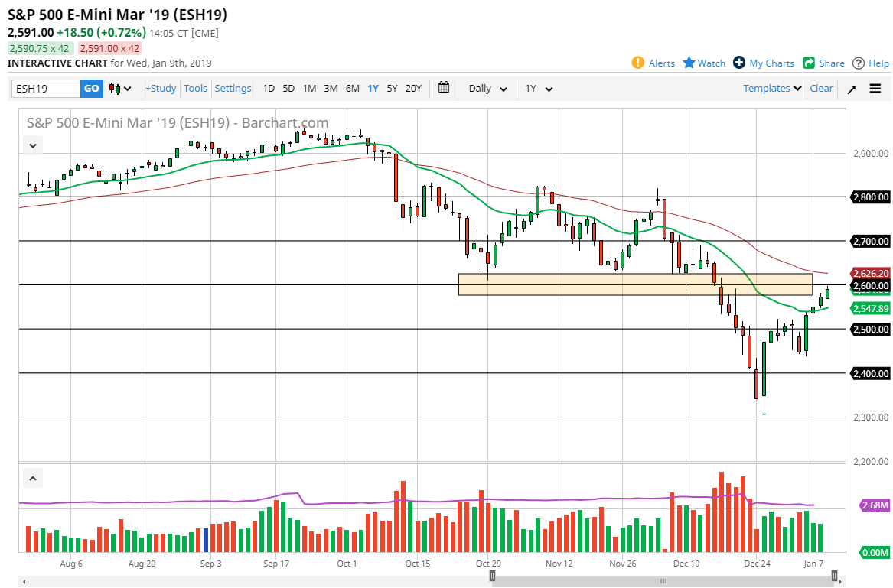This screenshot has width=893, height=588.
Task: Click the pop-out arrow icon near Templates
Action: coord(851,89)
